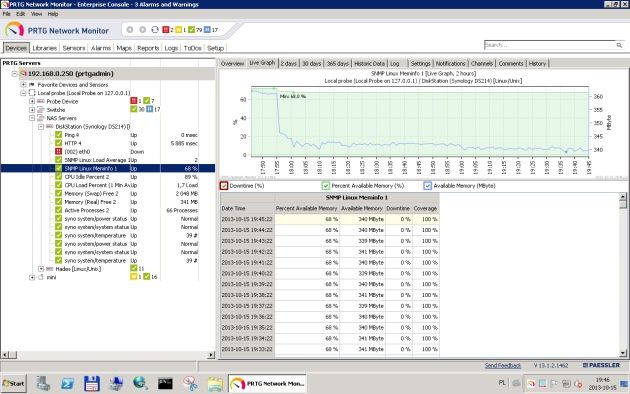Expand the Hades [Linux/Unix] device
The width and height of the screenshot is (630, 394).
tap(41, 269)
